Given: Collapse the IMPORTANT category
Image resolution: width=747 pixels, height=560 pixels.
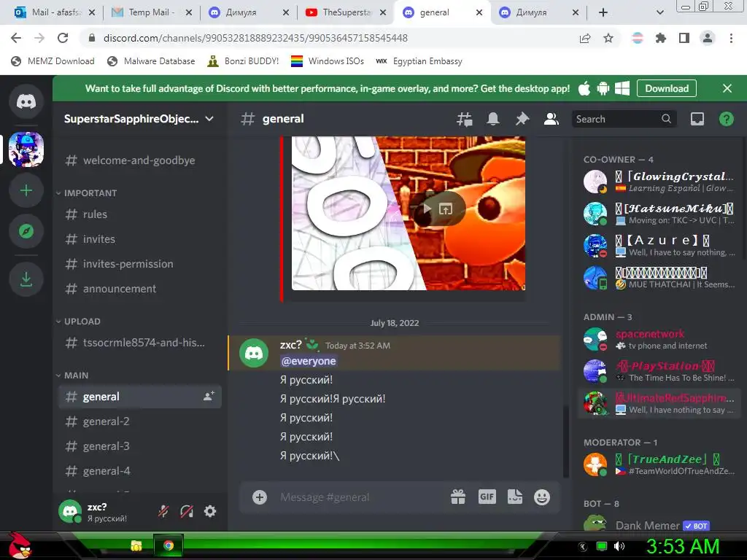Looking at the screenshot, I should tap(87, 192).
